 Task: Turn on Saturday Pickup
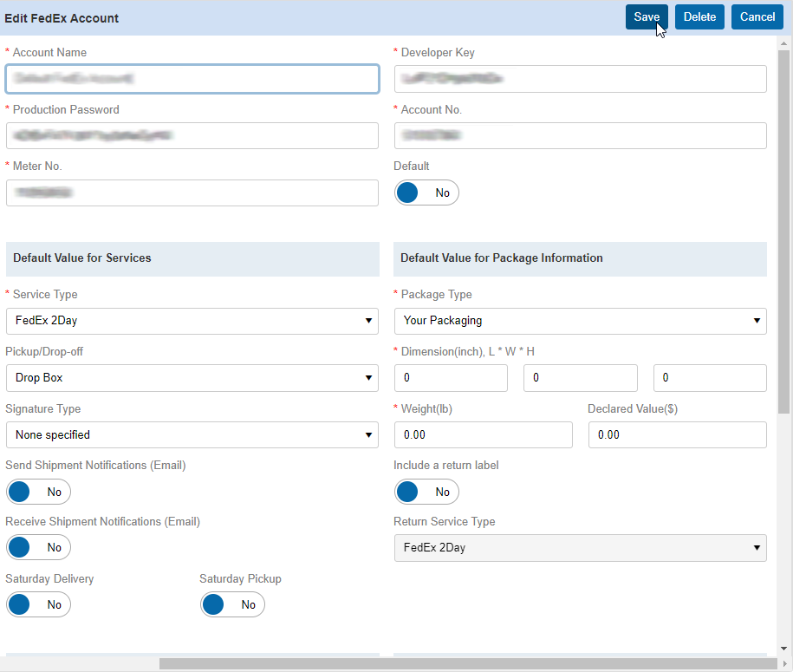(232, 604)
